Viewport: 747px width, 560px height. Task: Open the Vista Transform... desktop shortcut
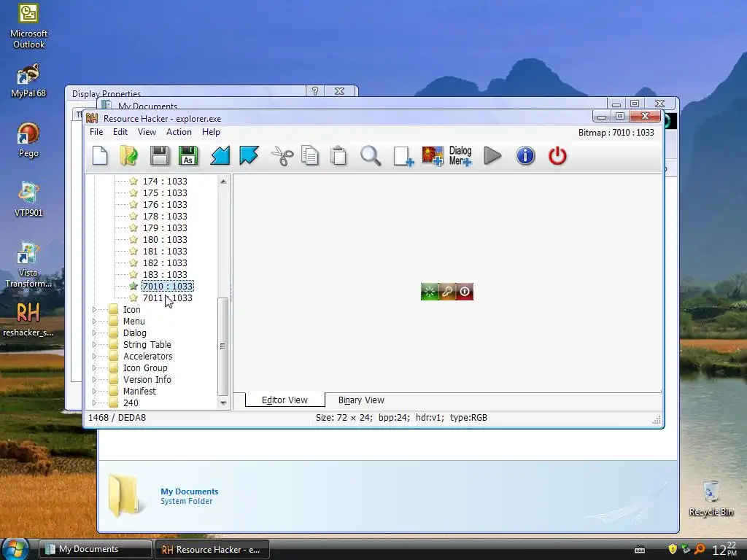click(x=28, y=265)
